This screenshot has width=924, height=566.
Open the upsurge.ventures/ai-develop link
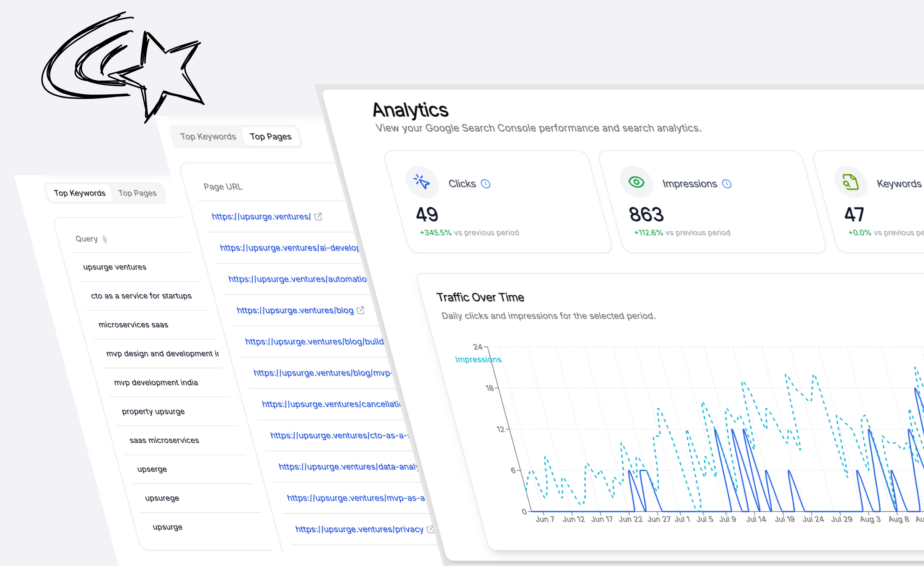point(289,248)
